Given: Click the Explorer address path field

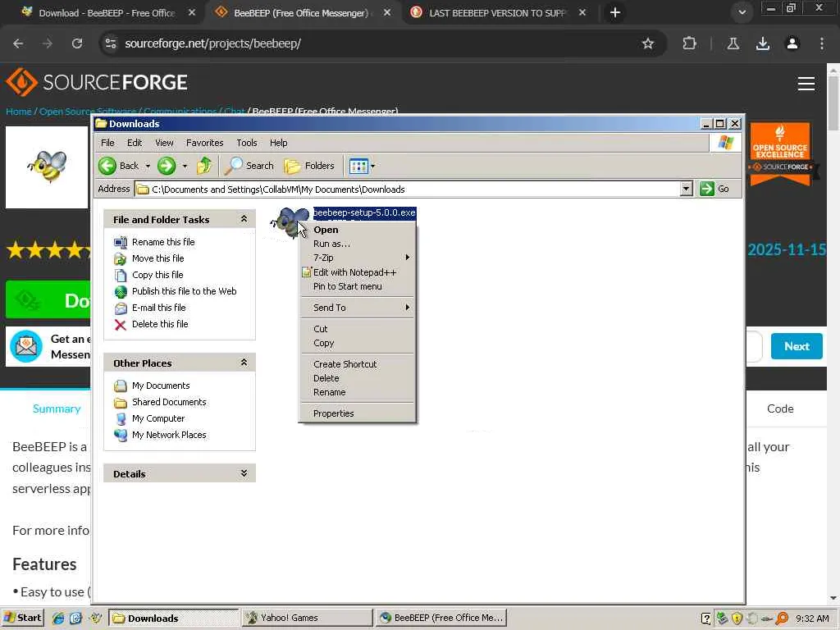Looking at the screenshot, I should 407,189.
